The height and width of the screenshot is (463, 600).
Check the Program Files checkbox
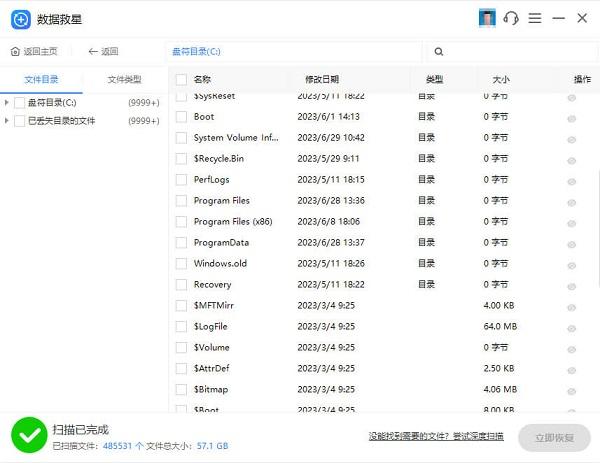point(181,201)
